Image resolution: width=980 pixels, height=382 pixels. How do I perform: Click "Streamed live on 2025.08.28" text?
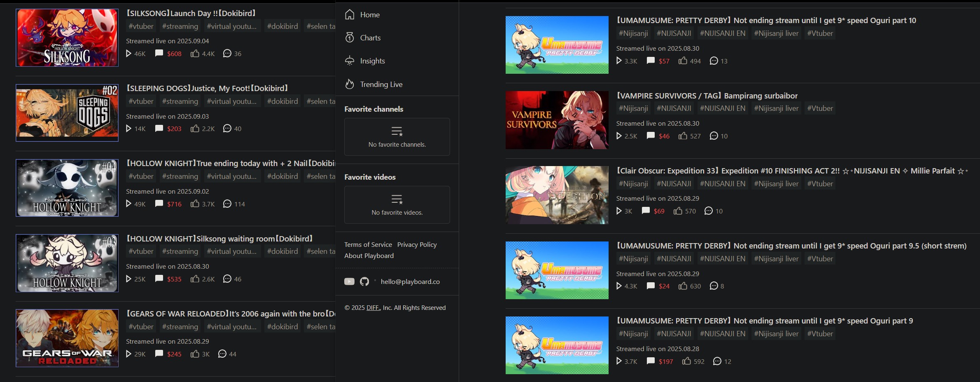[x=658, y=349]
